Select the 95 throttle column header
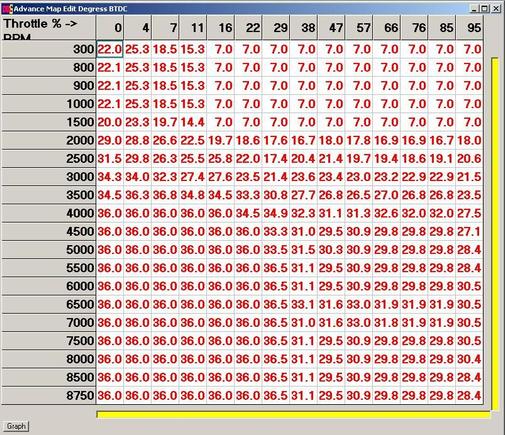The height and width of the screenshot is (435, 505). point(470,27)
